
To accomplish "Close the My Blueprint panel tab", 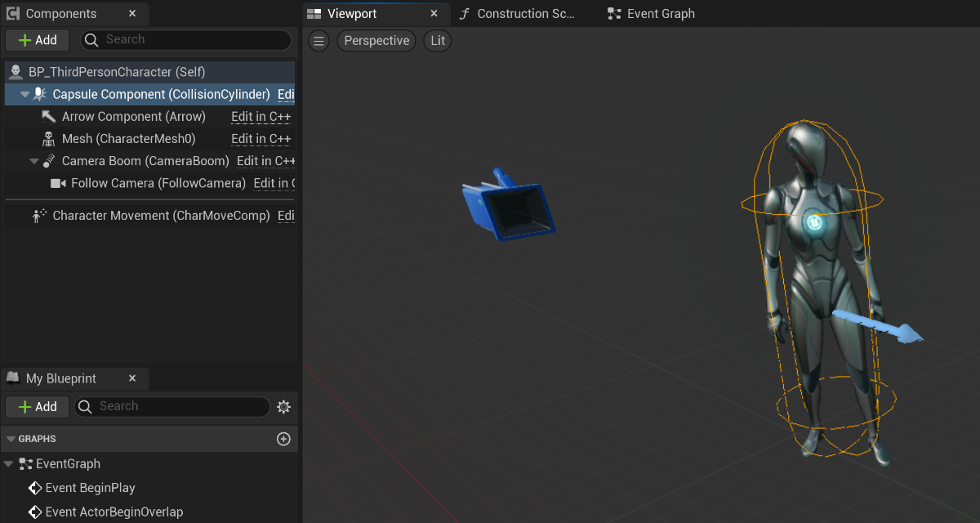I will (132, 378).
